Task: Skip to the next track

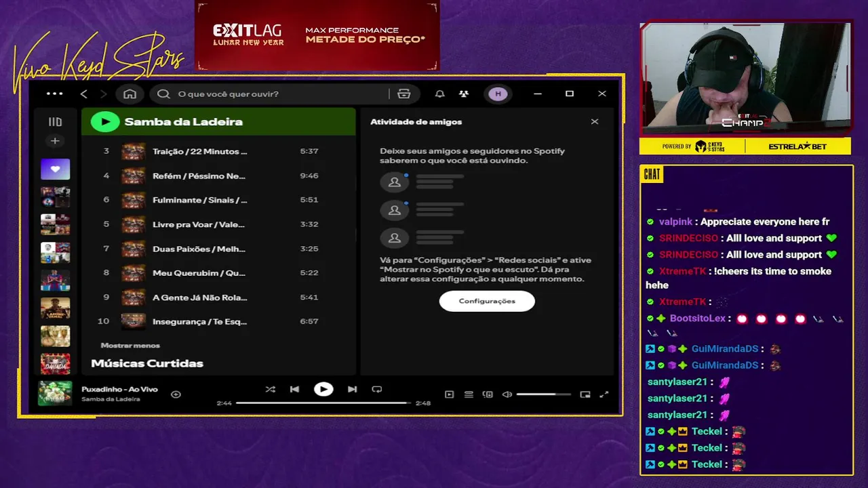Action: (x=352, y=389)
